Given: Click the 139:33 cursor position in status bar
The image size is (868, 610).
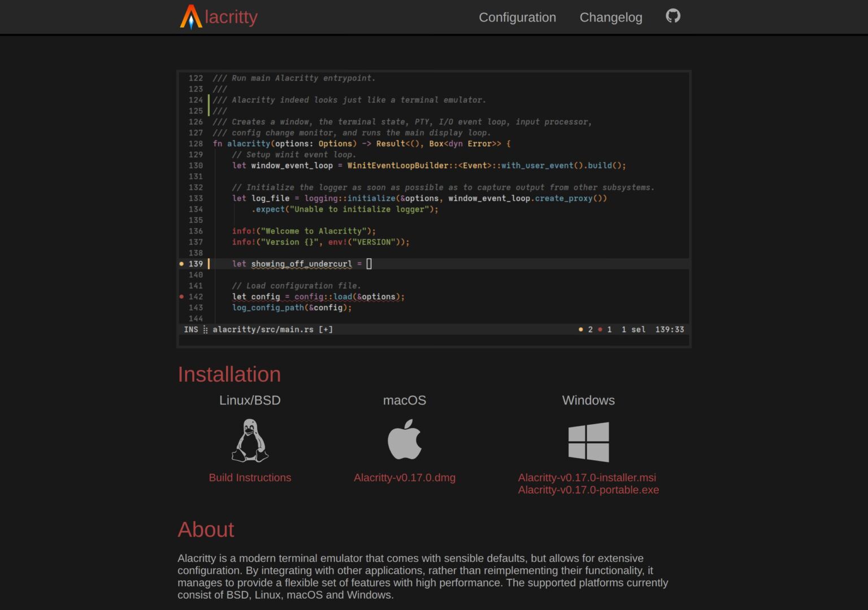Looking at the screenshot, I should pyautogui.click(x=670, y=329).
